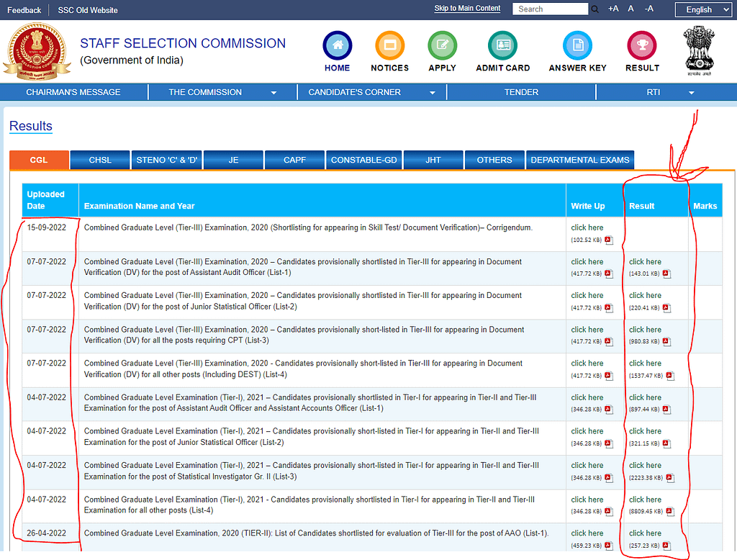Click the Feedback link
This screenshot has width=737, height=560.
pyautogui.click(x=24, y=10)
